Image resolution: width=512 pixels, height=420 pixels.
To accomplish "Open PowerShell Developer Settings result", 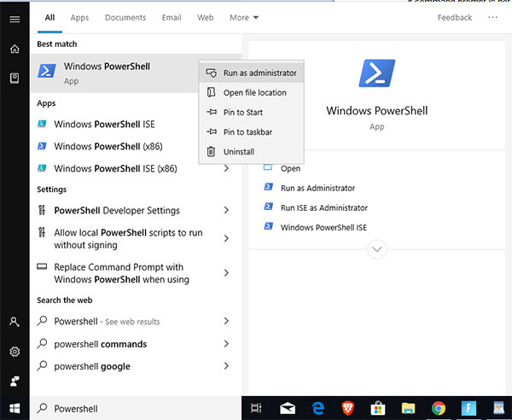I will pyautogui.click(x=136, y=210).
